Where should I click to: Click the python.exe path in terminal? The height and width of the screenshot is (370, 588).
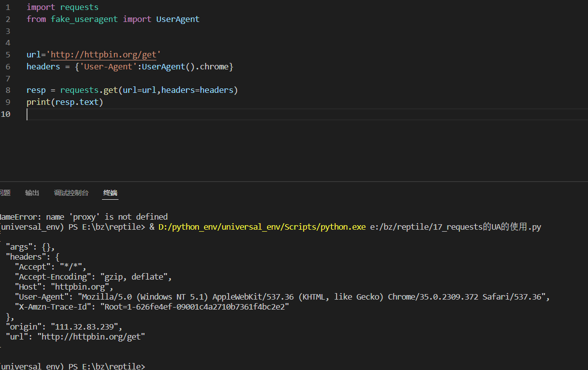point(262,227)
